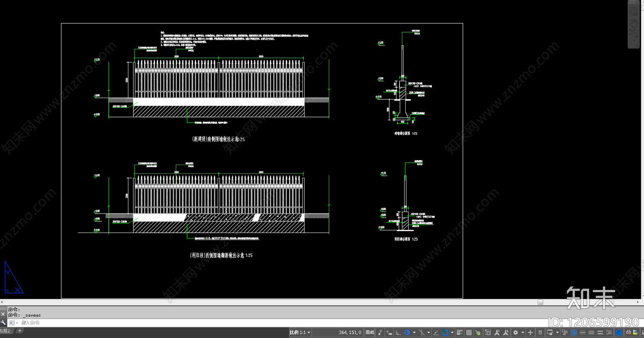Select the Pan hand tool
Screen dimensions: 644x338
[634, 23]
